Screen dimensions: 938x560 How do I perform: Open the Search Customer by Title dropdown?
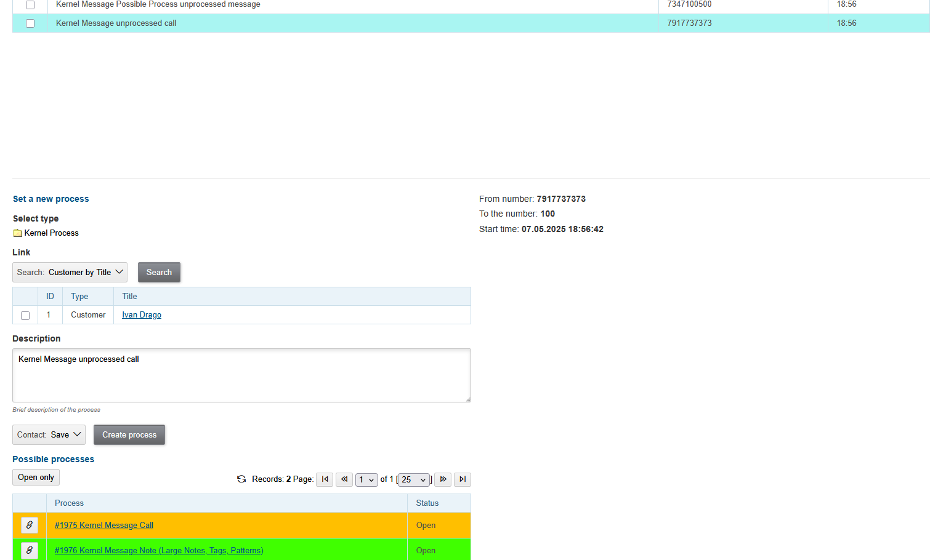click(x=70, y=273)
